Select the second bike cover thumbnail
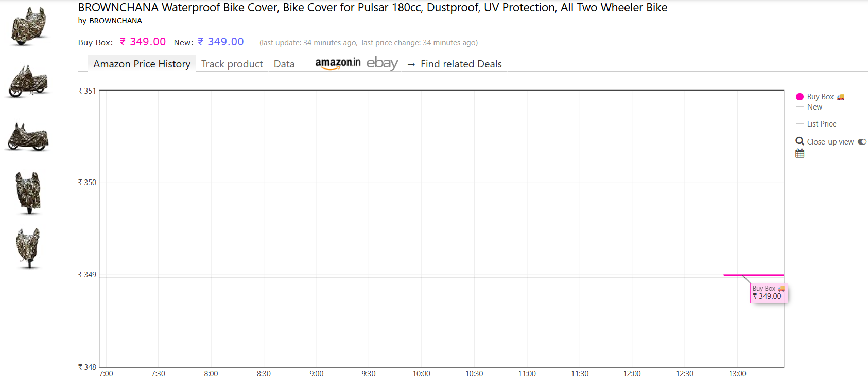The height and width of the screenshot is (377, 868). 28,81
